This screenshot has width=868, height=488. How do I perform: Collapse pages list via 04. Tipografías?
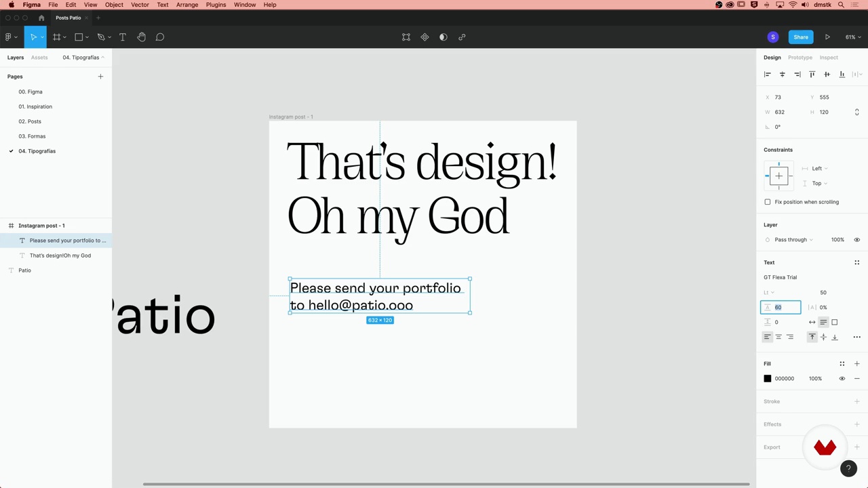[83, 58]
